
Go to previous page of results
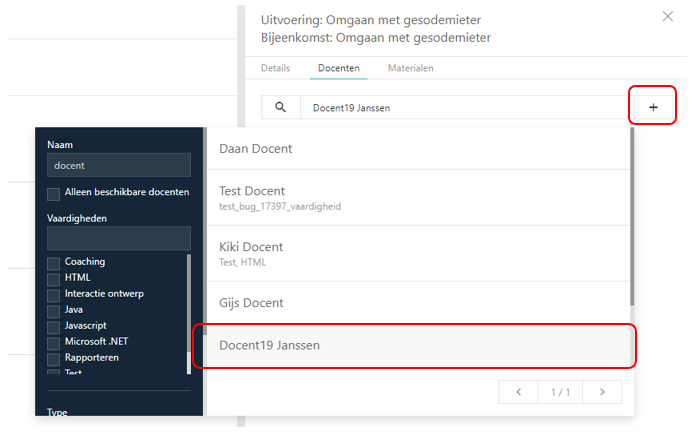point(518,392)
